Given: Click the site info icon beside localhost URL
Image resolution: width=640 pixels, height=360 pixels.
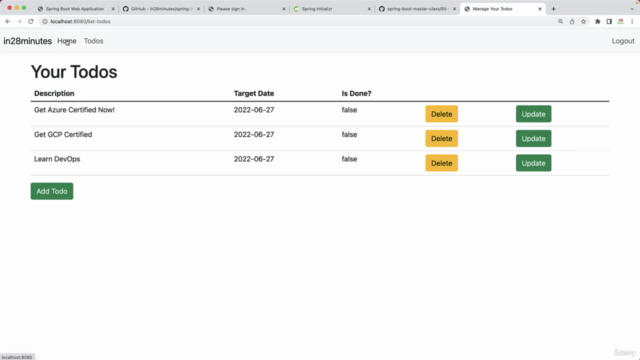Looking at the screenshot, I should (45, 21).
